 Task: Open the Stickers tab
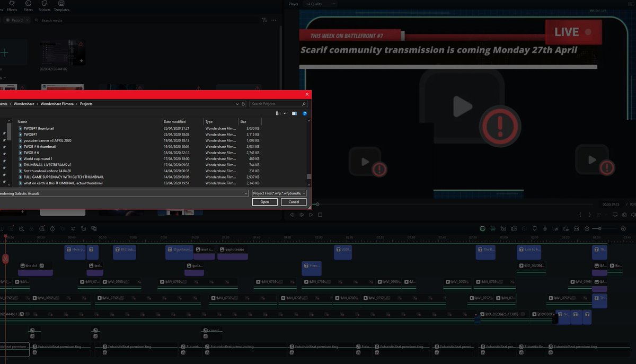click(45, 7)
